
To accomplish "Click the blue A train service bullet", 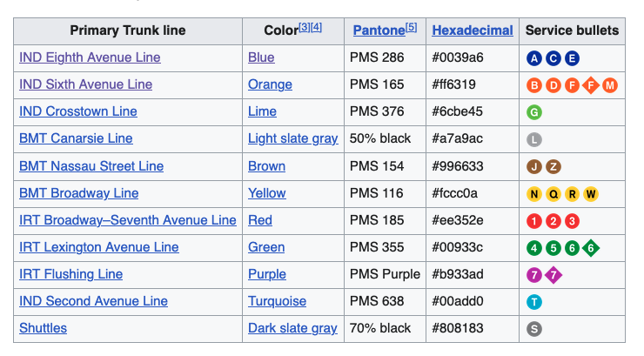I will 534,58.
